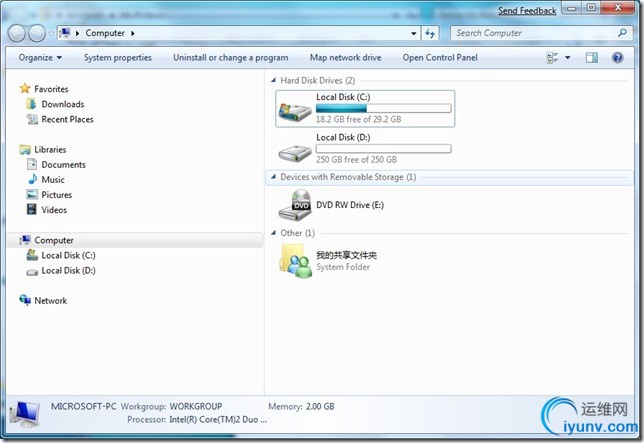Click the search magnifier icon

coord(622,32)
